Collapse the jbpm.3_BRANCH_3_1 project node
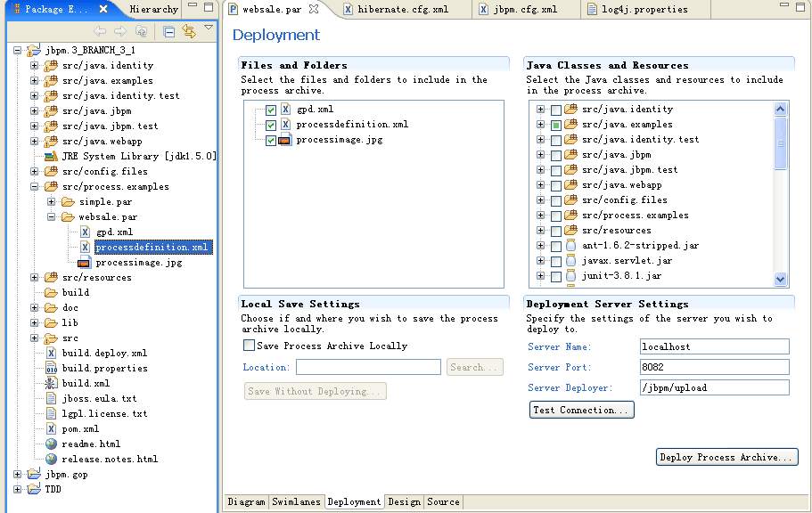 (17, 50)
